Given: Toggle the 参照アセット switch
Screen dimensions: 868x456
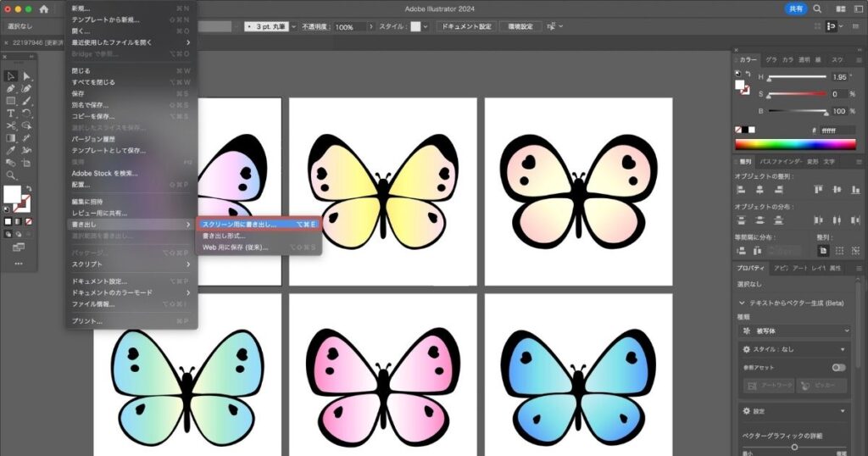Looking at the screenshot, I should (838, 367).
